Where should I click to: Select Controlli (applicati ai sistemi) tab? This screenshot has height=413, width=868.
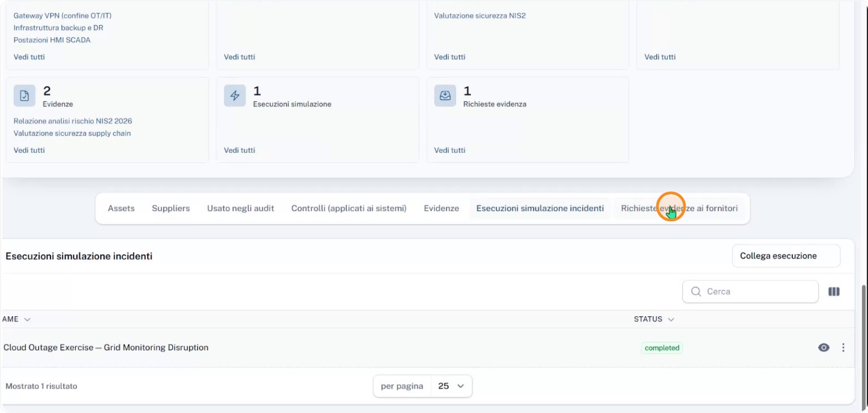point(349,208)
